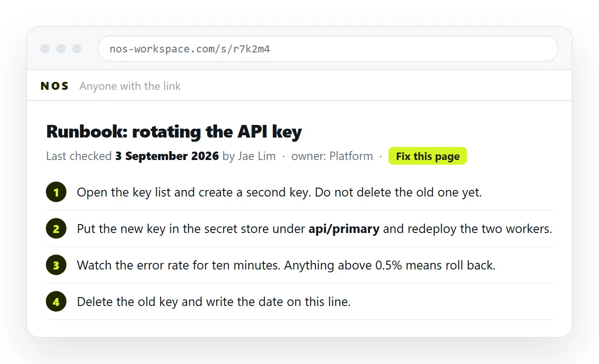The height and width of the screenshot is (364, 599).
Task: Click the owner: Platform label
Action: [332, 156]
